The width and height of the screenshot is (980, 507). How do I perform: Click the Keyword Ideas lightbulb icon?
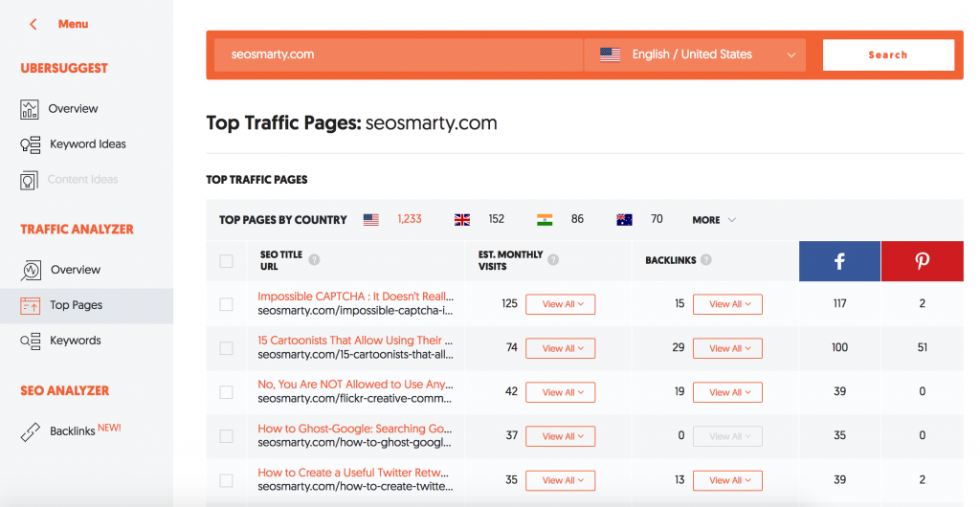click(x=30, y=144)
